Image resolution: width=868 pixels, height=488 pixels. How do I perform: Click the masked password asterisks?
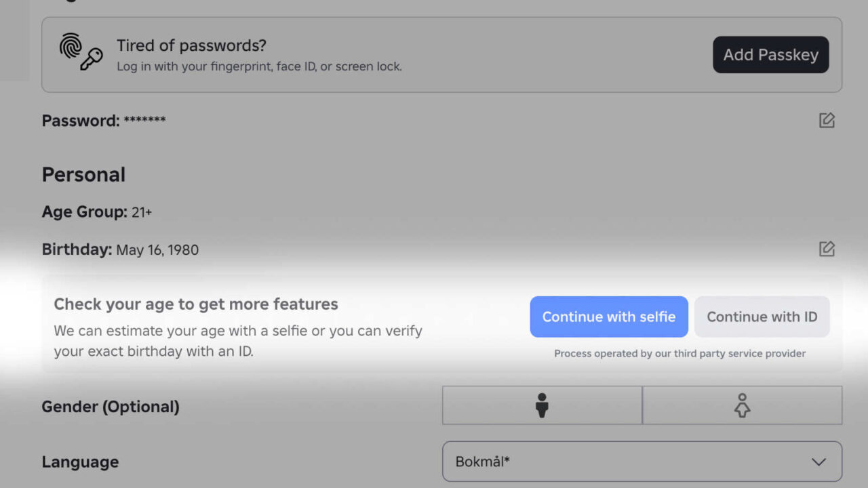[x=144, y=121]
